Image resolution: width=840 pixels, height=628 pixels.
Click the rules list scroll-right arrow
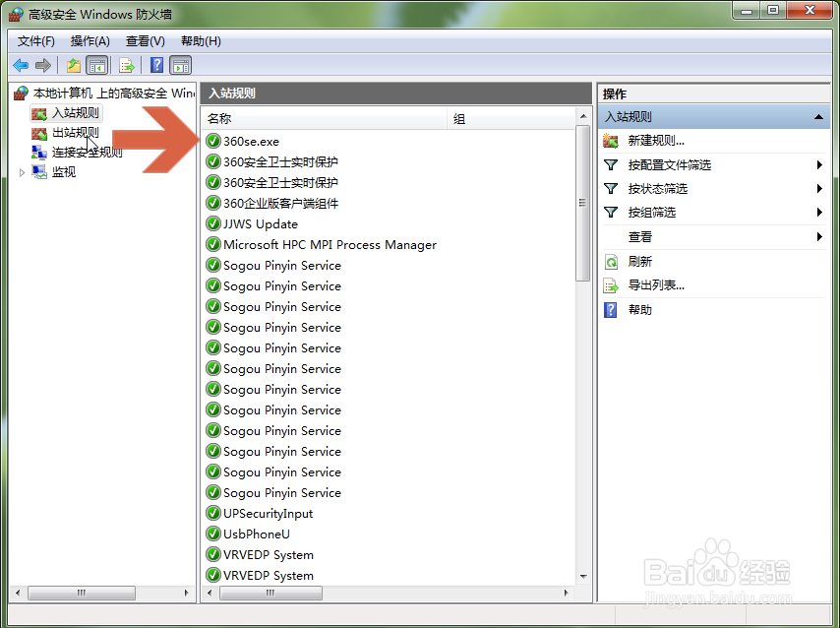coord(567,593)
